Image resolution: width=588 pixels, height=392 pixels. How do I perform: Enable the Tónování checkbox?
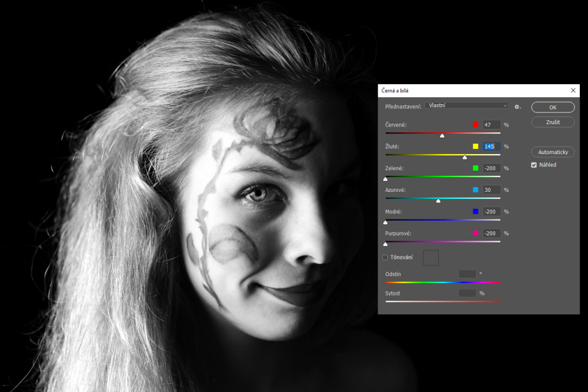click(385, 257)
